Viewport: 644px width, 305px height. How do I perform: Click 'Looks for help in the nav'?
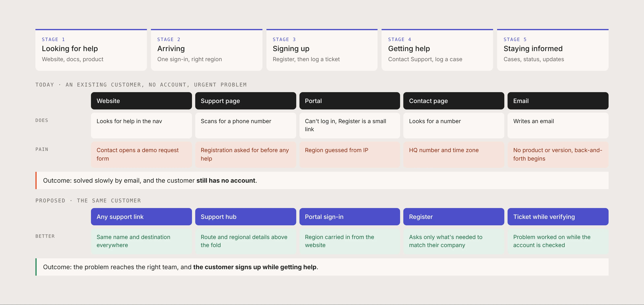pos(141,126)
